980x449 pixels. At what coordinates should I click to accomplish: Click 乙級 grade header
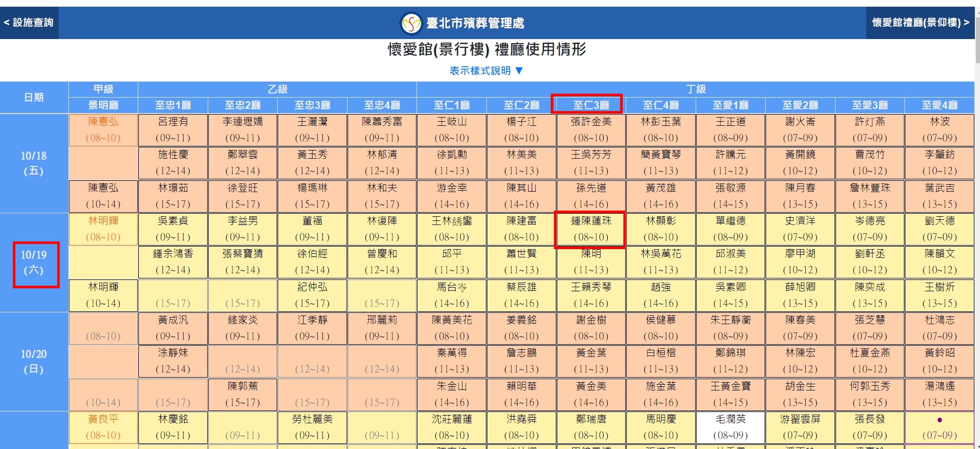pos(278,89)
